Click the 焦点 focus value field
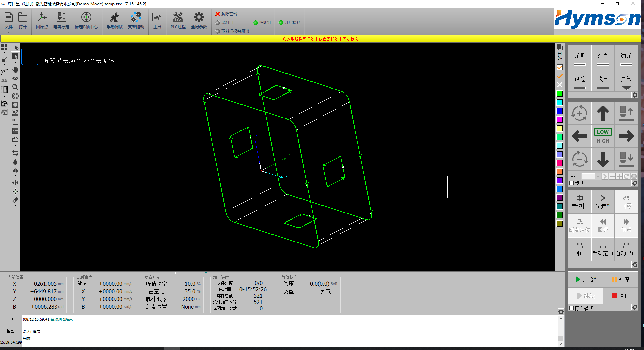The height and width of the screenshot is (350, 644). pyautogui.click(x=589, y=176)
